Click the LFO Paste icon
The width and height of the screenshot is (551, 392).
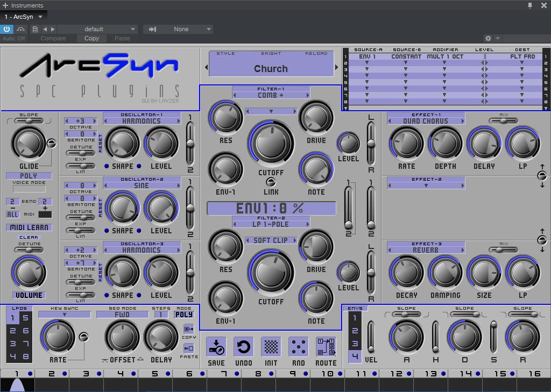[189, 348]
